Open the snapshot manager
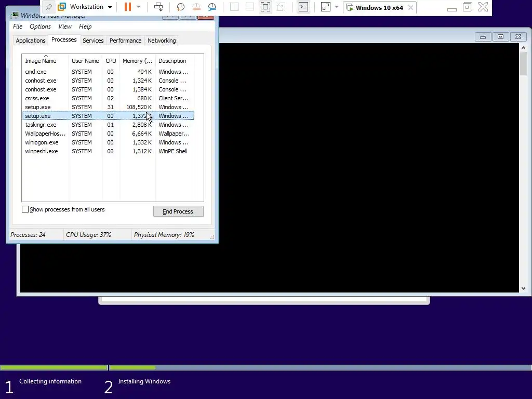 pos(212,7)
